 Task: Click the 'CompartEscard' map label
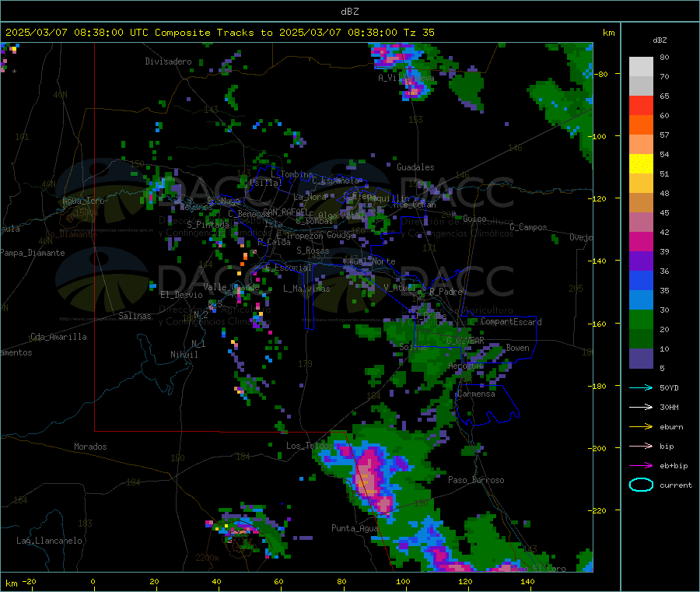click(x=512, y=322)
